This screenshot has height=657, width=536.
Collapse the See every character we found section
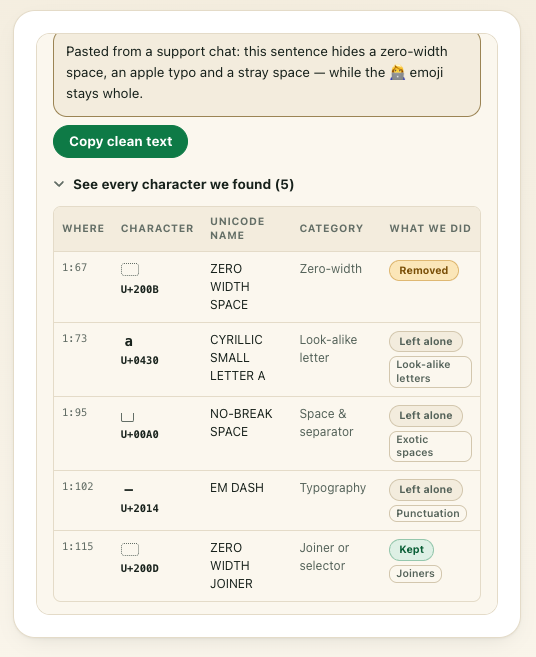point(174,184)
